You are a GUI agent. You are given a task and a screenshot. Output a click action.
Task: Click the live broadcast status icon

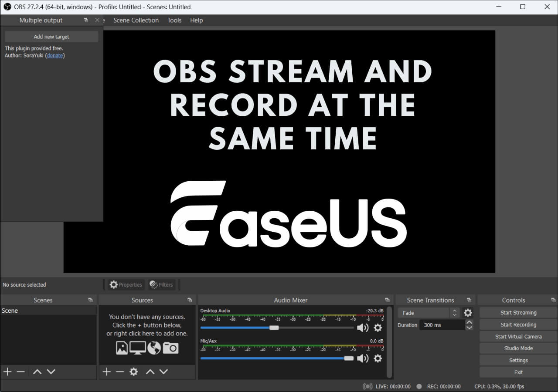click(x=367, y=386)
